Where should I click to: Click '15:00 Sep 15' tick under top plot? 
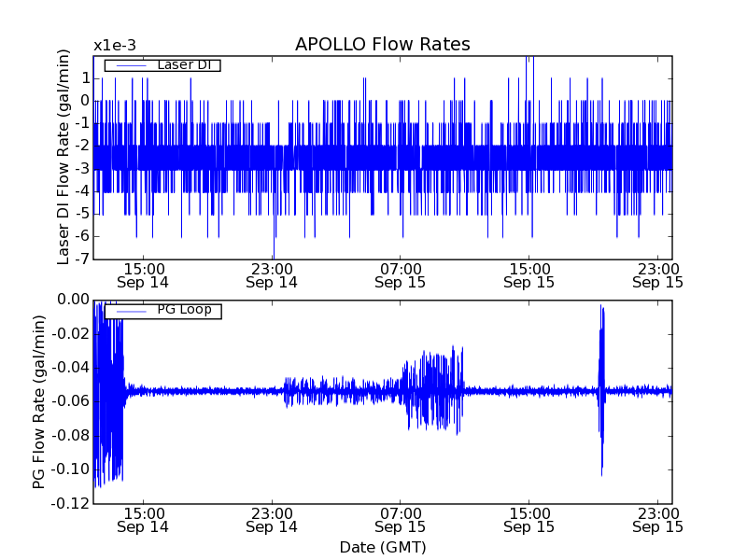[x=529, y=275]
